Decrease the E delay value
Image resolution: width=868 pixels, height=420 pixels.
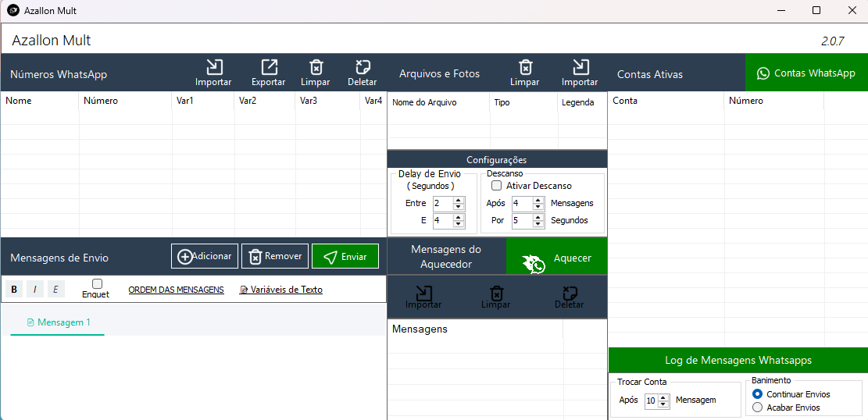(x=459, y=224)
